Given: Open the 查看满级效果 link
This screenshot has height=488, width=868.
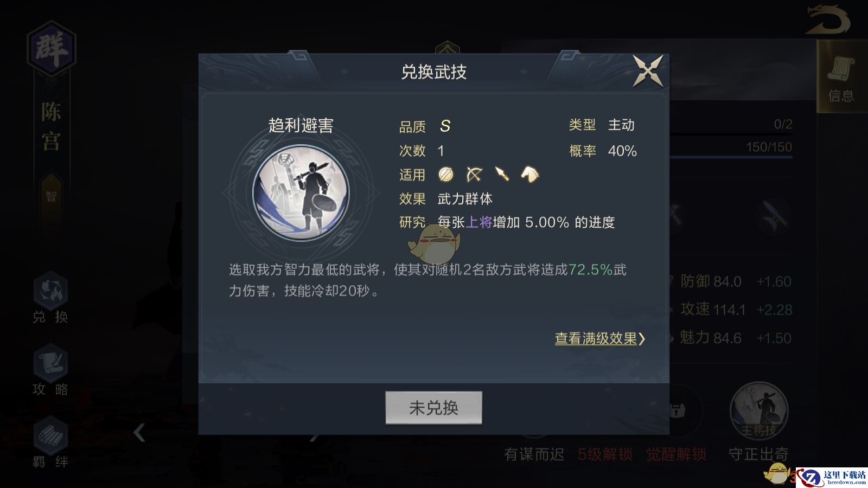Looking at the screenshot, I should (600, 339).
